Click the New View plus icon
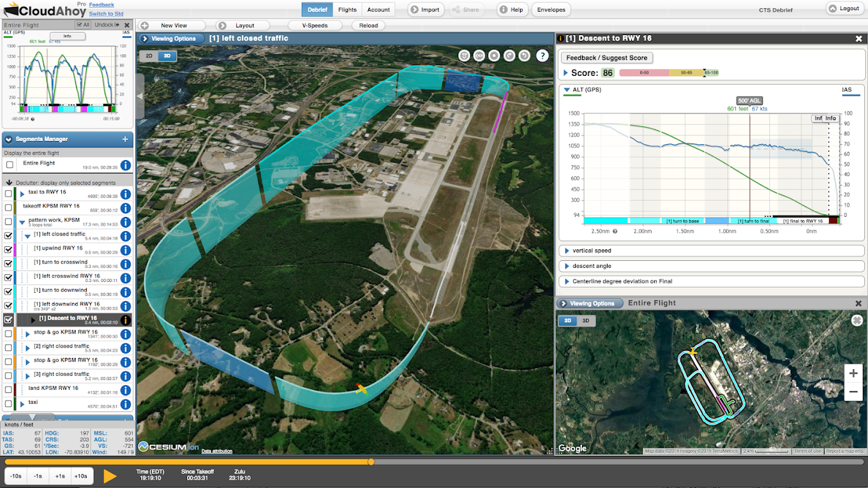The width and height of the screenshot is (868, 488). click(144, 26)
